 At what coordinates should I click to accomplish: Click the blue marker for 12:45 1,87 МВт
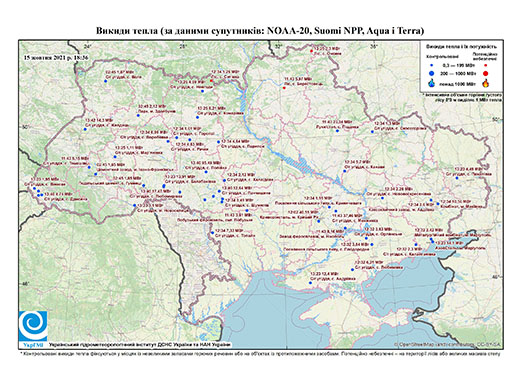pos(106,81)
